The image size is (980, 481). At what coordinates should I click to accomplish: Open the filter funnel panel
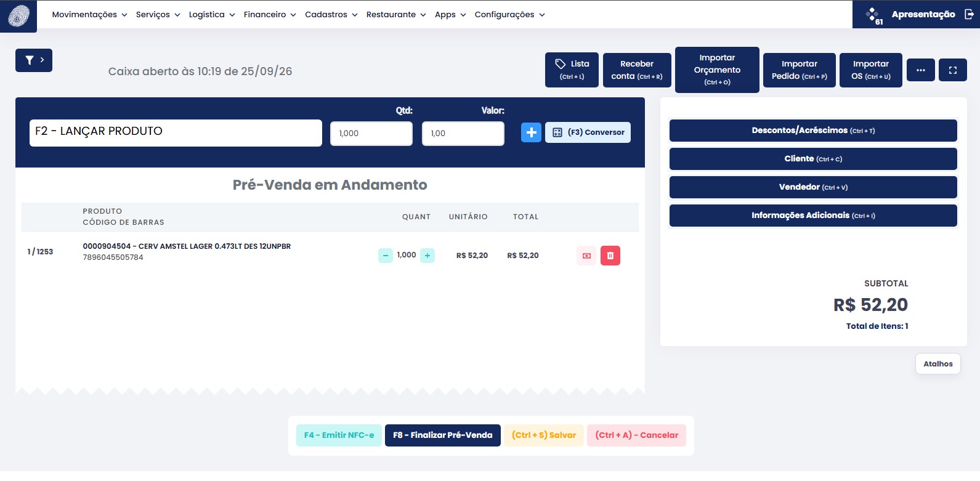point(34,60)
